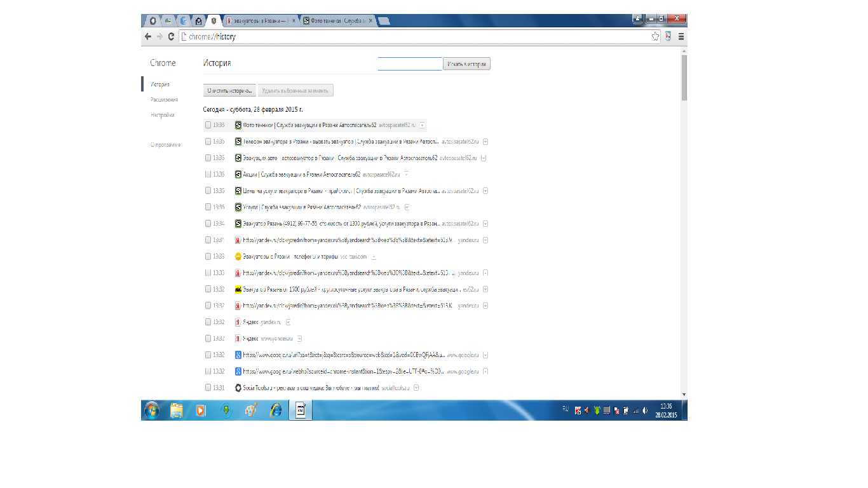Screen dimensions: 868x488
Task: Open the 'SocialTools.ru' history link
Action: click(311, 388)
